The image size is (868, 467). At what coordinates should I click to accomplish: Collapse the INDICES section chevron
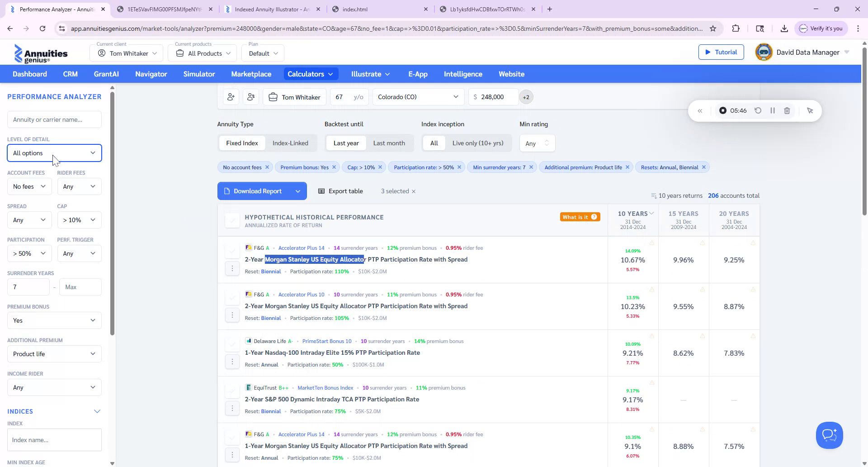pos(97,411)
